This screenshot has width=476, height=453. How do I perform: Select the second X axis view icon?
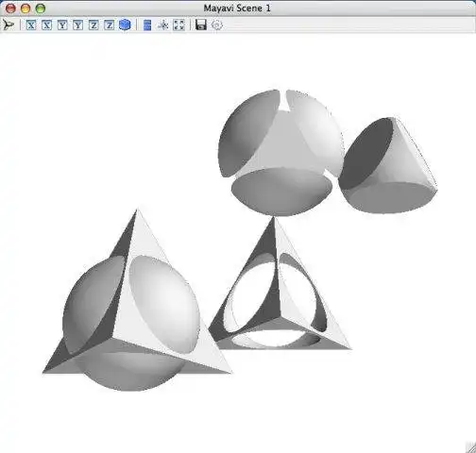[x=46, y=25]
